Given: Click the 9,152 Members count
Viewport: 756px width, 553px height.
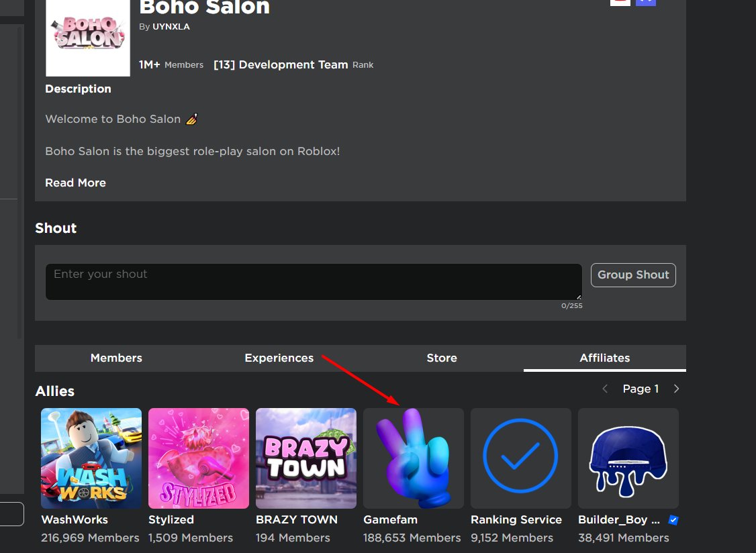Looking at the screenshot, I should [x=512, y=538].
